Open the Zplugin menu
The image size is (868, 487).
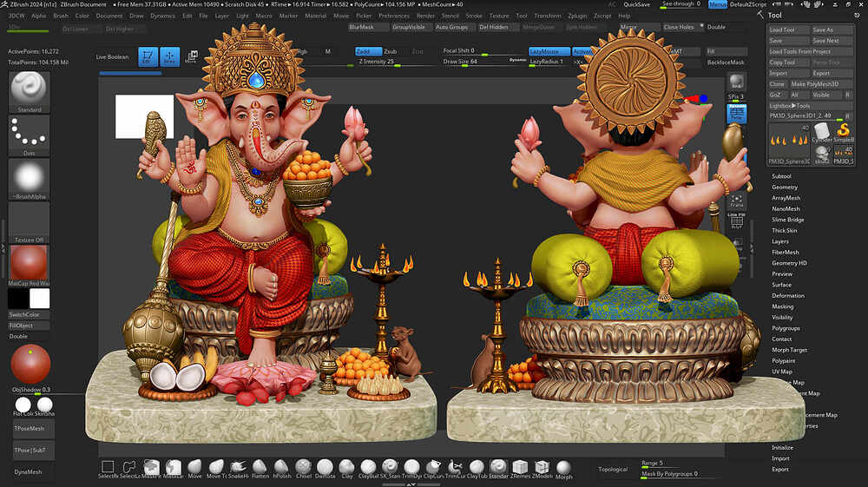(577, 16)
